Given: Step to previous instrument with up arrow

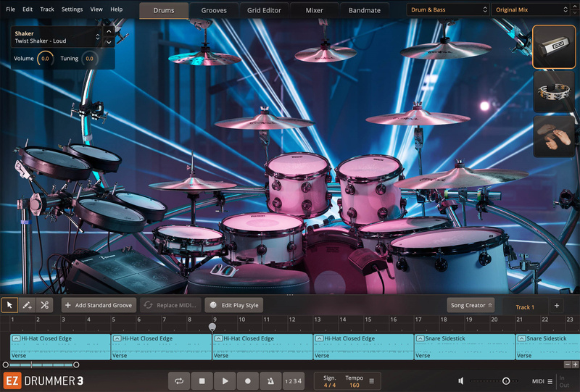Looking at the screenshot, I should point(109,32).
